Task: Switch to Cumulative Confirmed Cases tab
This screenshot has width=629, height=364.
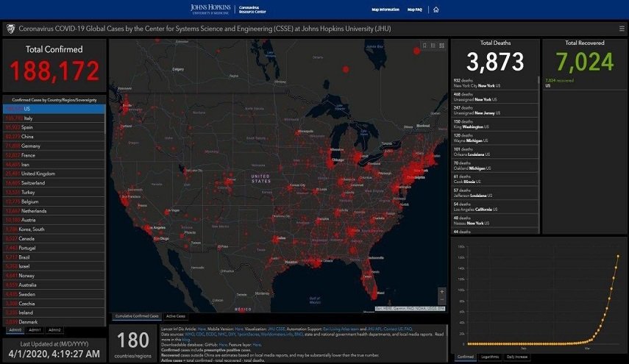Action: coord(137,316)
